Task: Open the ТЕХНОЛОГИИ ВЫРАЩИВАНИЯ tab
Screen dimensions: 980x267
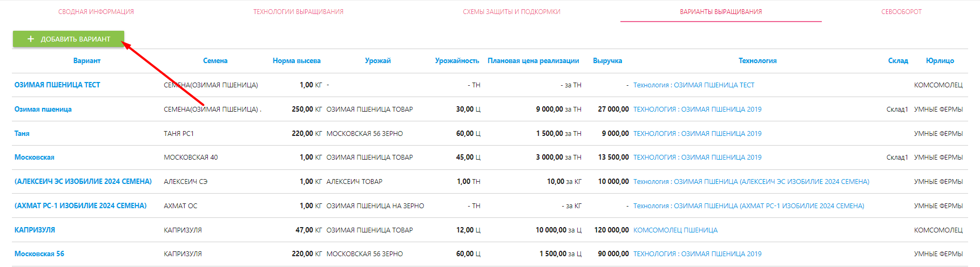Action: (x=298, y=12)
